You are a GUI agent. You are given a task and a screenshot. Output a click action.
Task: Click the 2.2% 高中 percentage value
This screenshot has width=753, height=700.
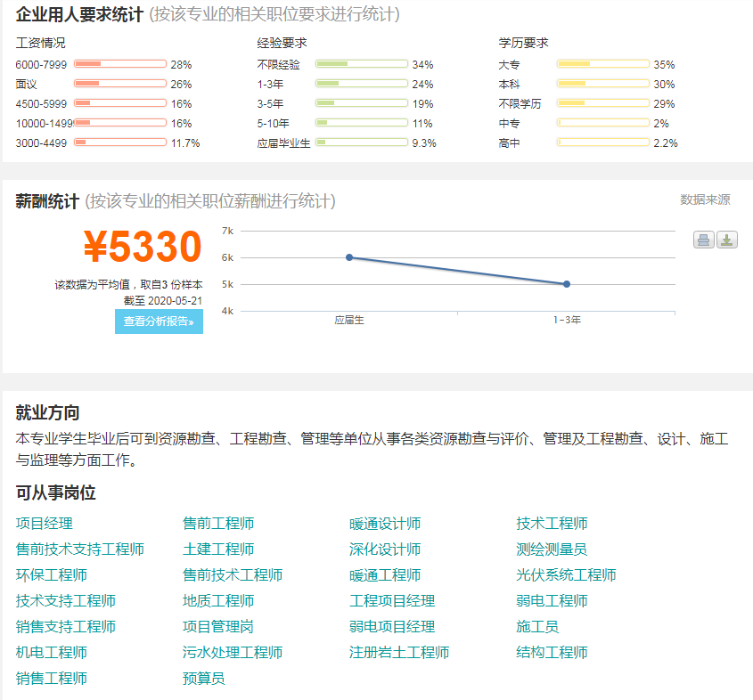coord(666,143)
